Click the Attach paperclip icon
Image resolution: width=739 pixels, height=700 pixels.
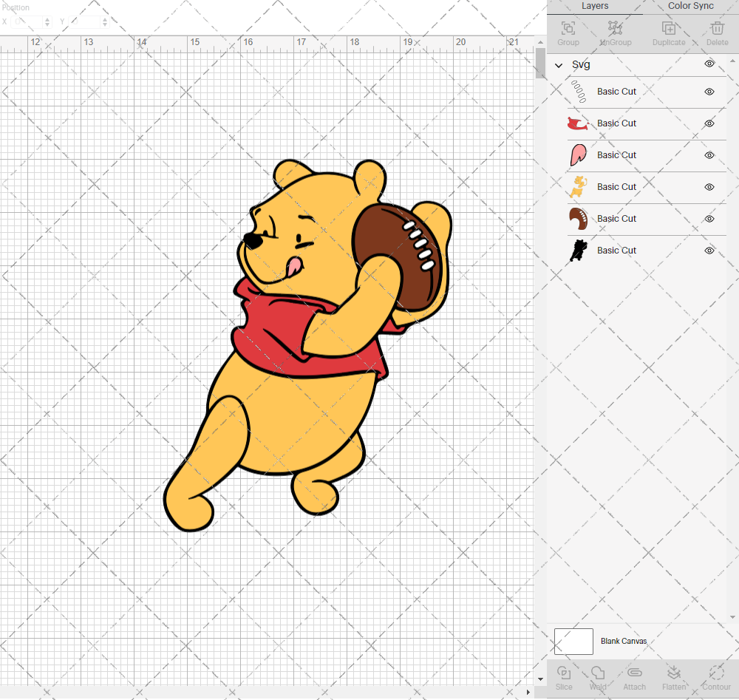pyautogui.click(x=634, y=673)
